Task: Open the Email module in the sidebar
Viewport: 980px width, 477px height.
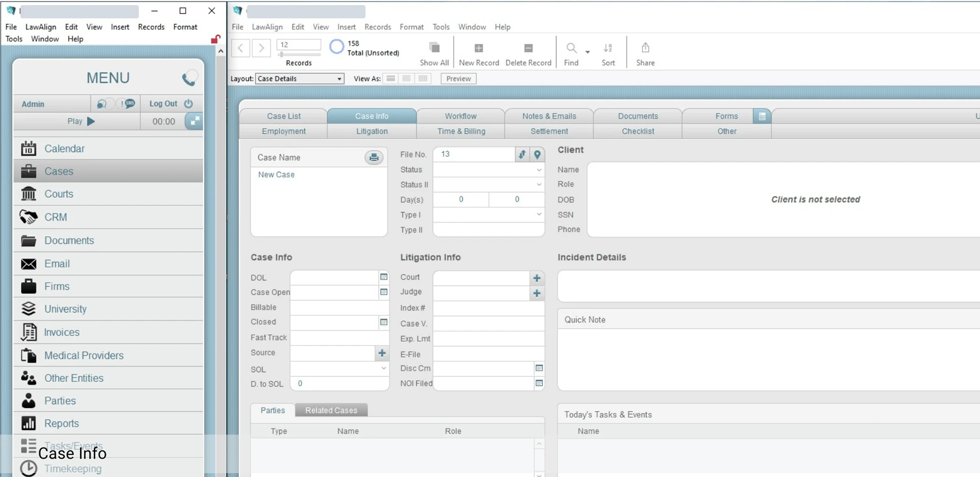Action: coord(108,264)
